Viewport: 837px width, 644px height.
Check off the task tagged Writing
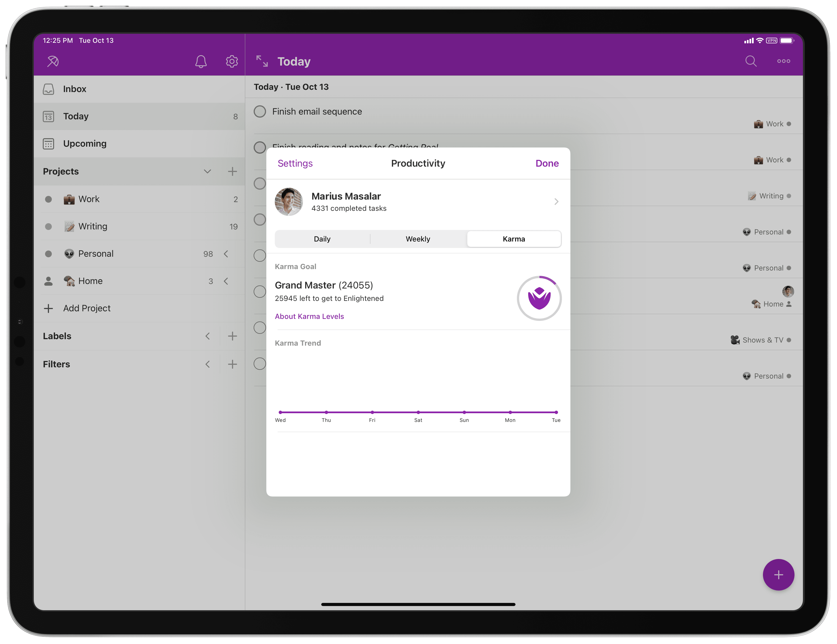click(x=260, y=183)
